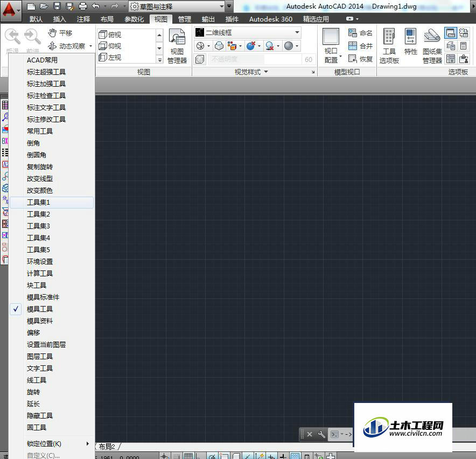476x459 pixels.
Task: Open the Autodesk 360 ribbon tab
Action: coord(270,19)
